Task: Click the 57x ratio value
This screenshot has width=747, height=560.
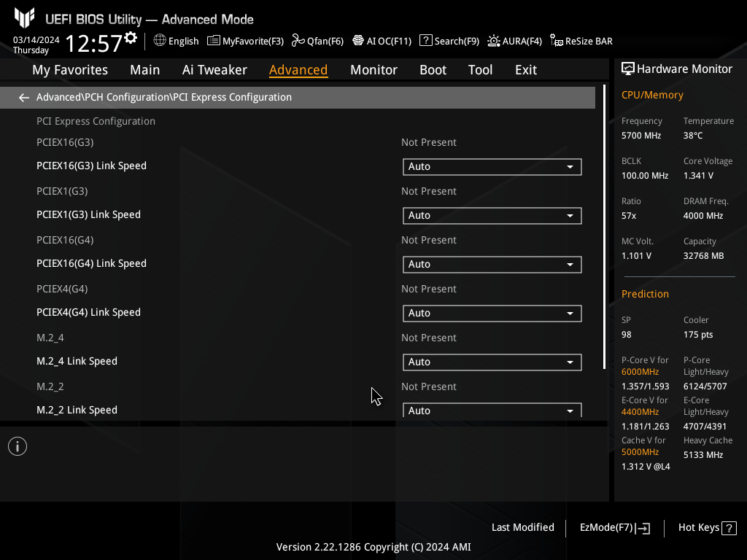Action: click(x=628, y=216)
